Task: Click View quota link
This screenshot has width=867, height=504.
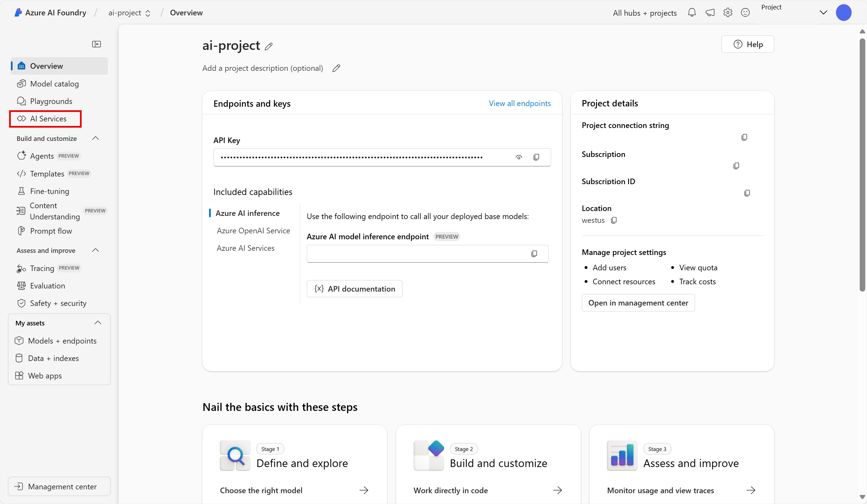Action: 698,268
